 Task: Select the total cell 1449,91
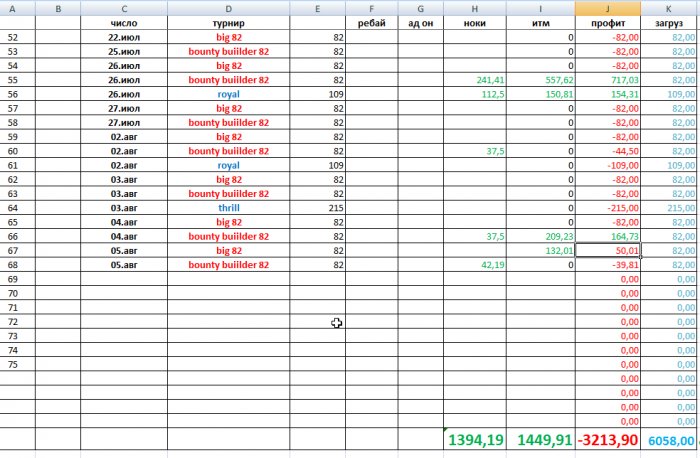pos(541,439)
